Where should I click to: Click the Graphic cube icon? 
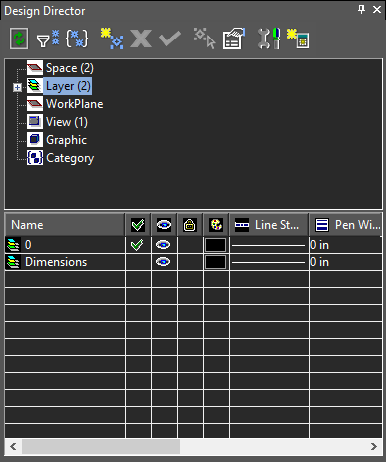35,140
